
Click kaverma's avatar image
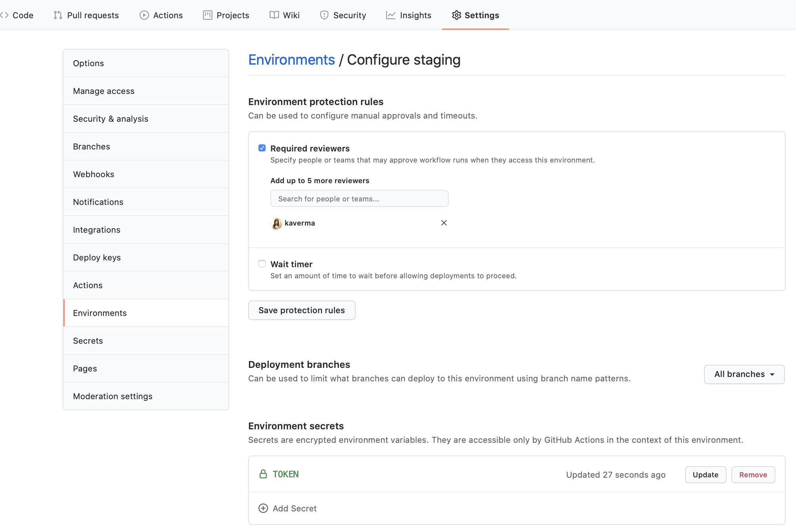[277, 223]
